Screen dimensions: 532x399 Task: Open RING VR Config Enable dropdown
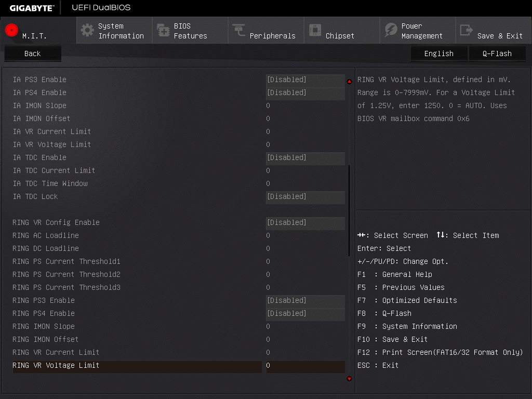pyautogui.click(x=305, y=222)
